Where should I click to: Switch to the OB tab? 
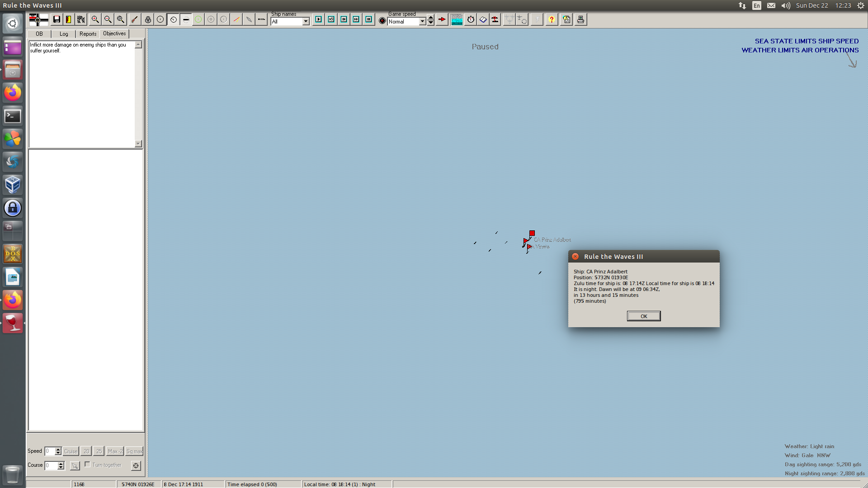[x=39, y=34]
